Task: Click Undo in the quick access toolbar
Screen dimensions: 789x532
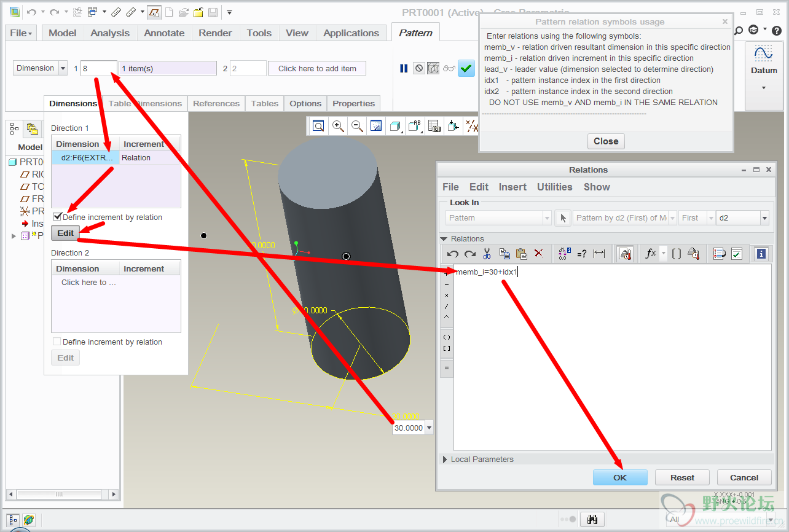Action: 31,12
